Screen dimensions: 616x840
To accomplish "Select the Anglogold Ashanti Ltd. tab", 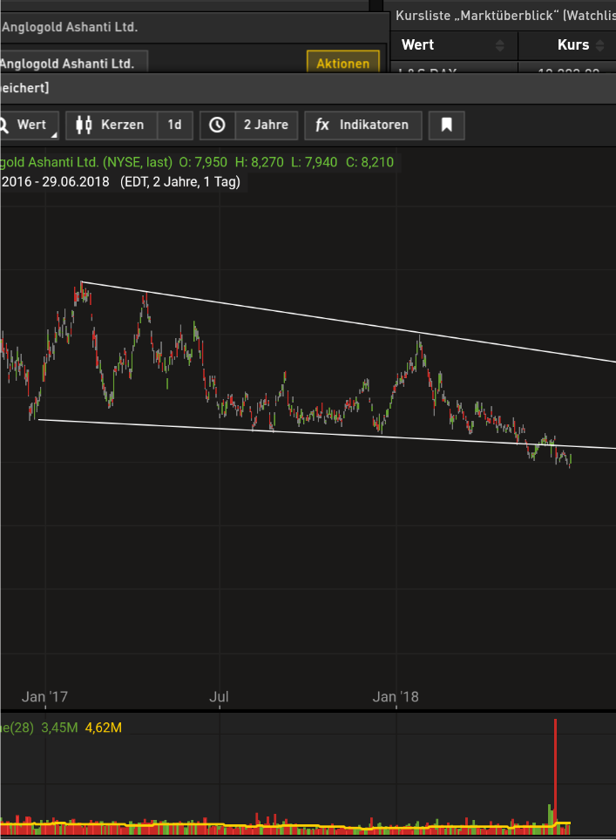I will (70, 64).
